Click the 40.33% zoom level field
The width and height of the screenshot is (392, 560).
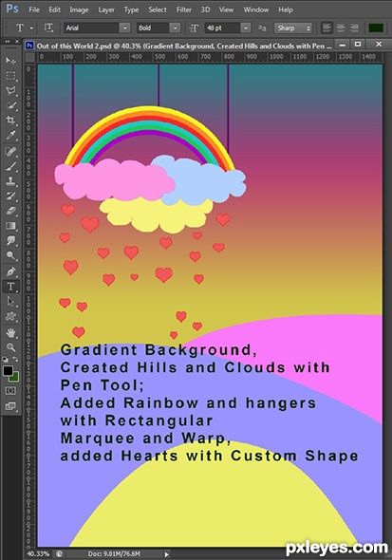(x=38, y=553)
